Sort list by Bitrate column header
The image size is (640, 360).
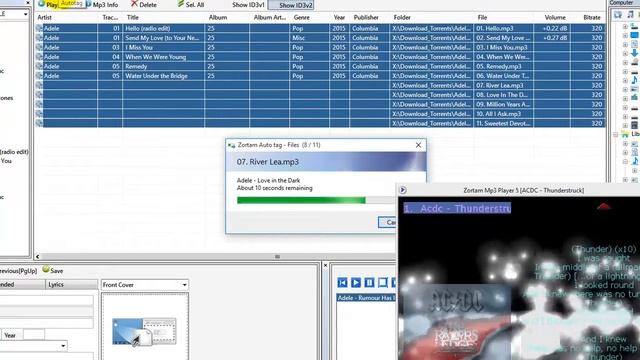point(592,17)
